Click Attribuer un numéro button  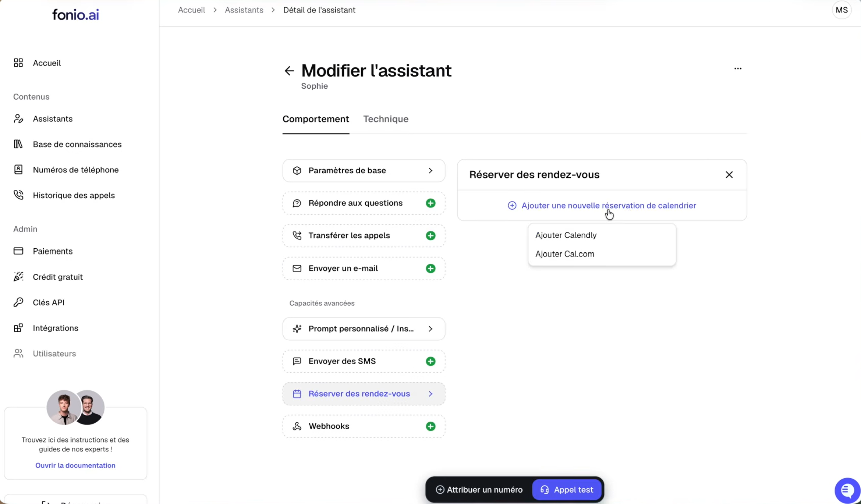pos(479,490)
